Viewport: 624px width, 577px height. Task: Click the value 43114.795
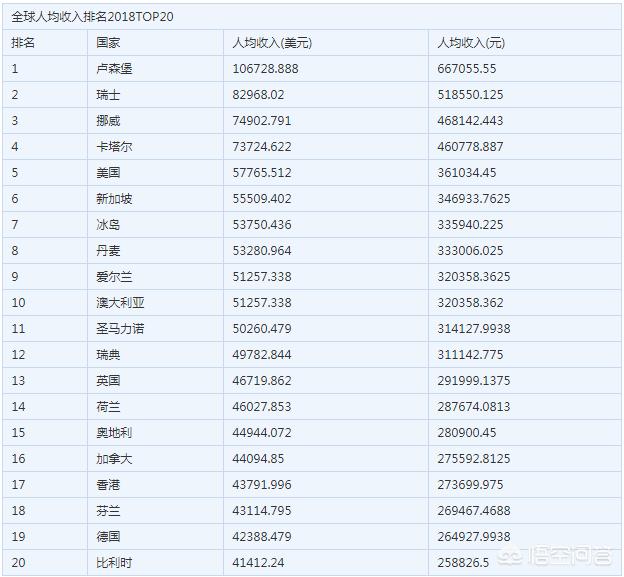262,511
